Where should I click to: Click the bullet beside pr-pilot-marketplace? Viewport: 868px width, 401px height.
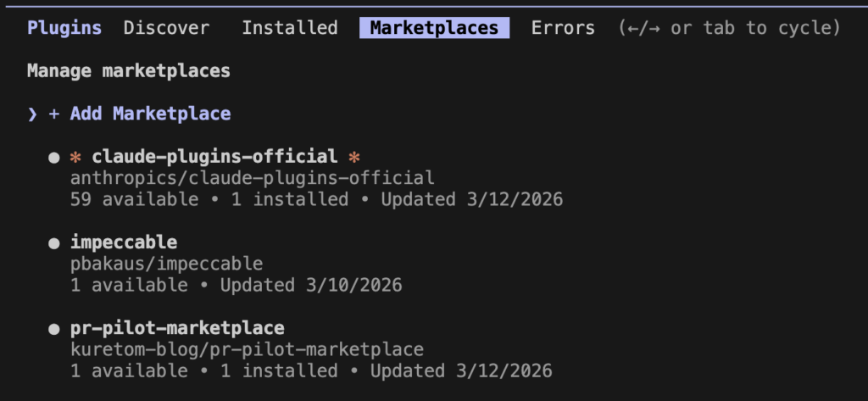point(54,328)
